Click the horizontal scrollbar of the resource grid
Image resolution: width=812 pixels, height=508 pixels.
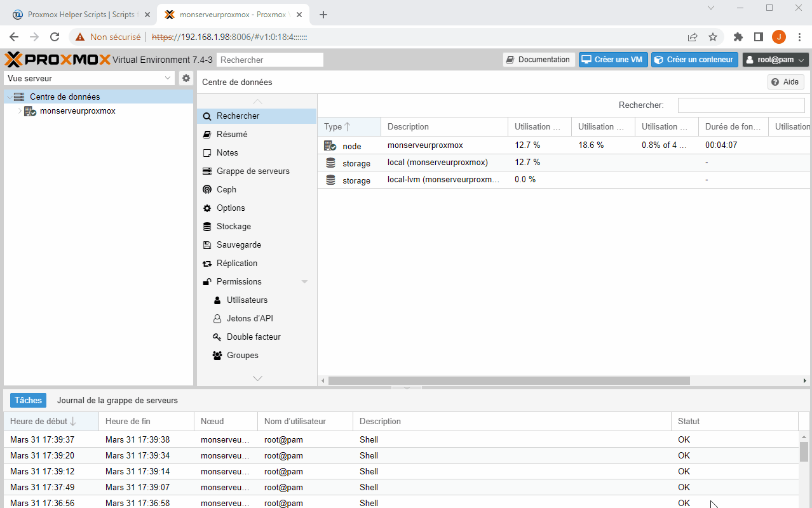click(x=508, y=380)
